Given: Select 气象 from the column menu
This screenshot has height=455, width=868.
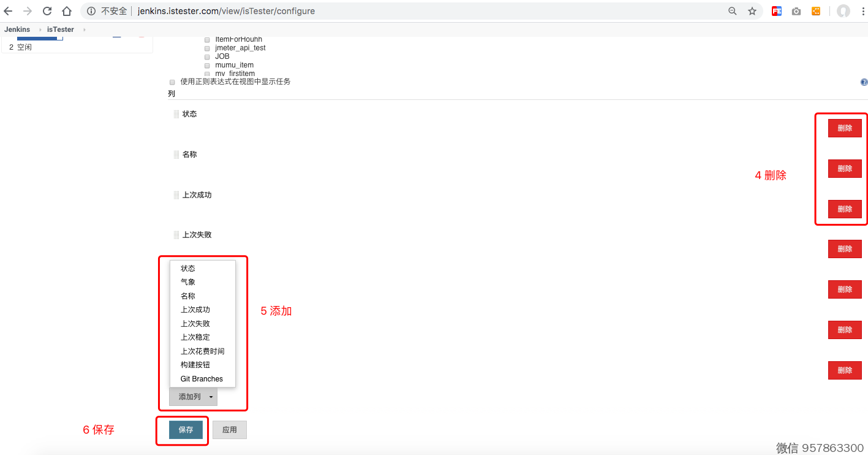Looking at the screenshot, I should 188,282.
